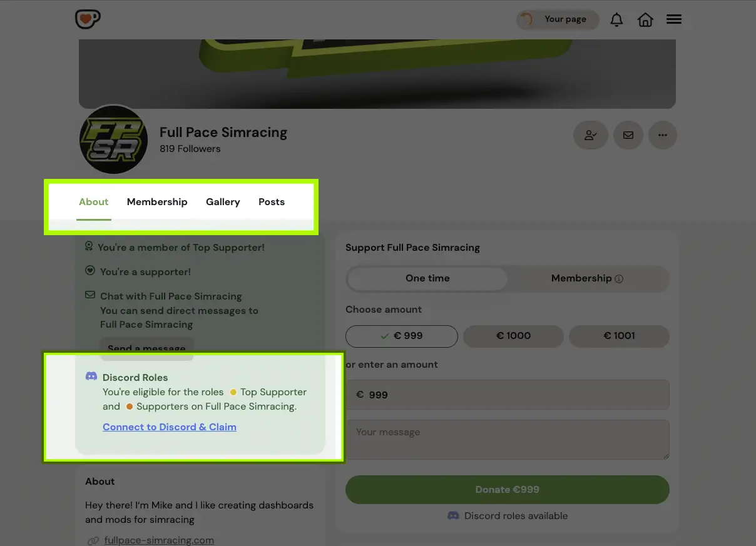
Task: Open the Gallery tab
Action: tap(223, 202)
